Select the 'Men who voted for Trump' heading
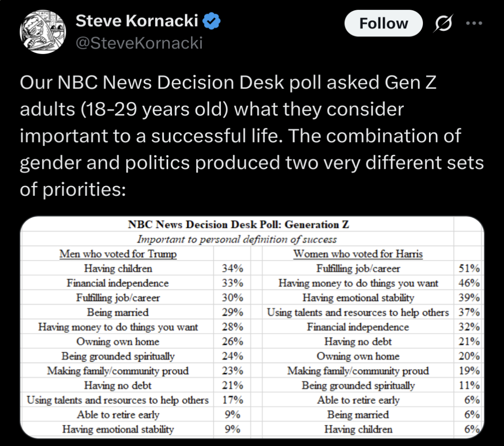504x446 pixels. point(118,254)
